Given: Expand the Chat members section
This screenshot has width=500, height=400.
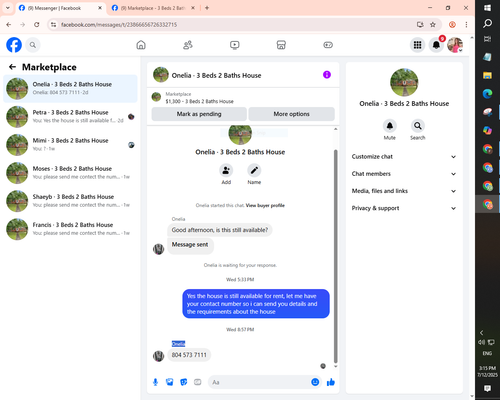Looking at the screenshot, I should (404, 174).
